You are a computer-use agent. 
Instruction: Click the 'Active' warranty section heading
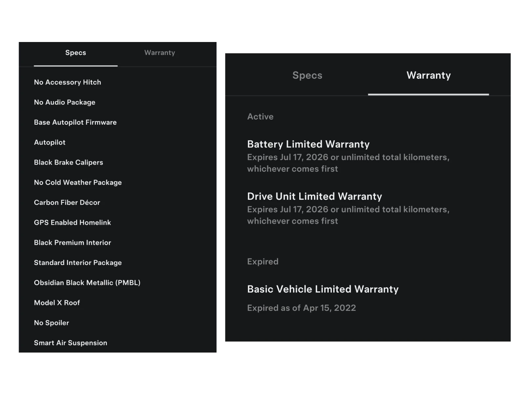pos(260,116)
